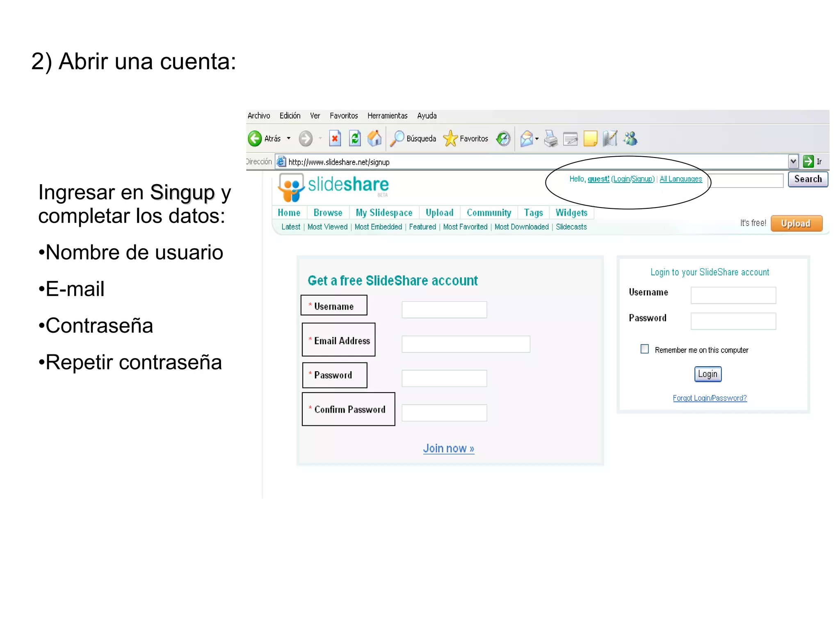Screen dimensions: 840x630
Task: Go to the Home tab
Action: click(x=289, y=212)
